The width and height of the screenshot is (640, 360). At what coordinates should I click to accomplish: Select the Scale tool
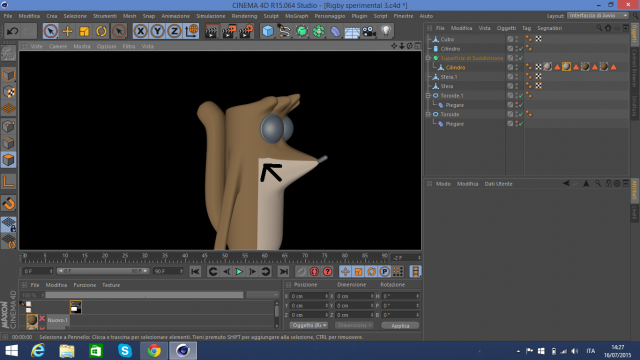pyautogui.click(x=84, y=31)
